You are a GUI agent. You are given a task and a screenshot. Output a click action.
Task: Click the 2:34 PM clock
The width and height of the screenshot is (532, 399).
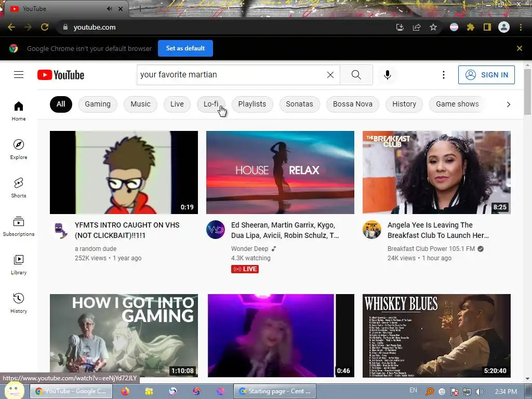[506, 392]
